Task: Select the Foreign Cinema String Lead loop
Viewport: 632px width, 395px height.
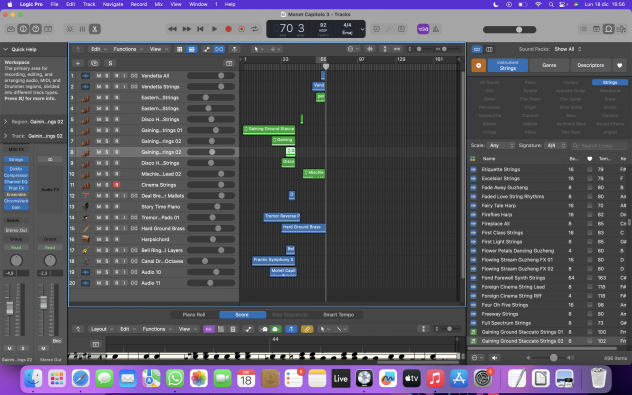Action: click(513, 287)
